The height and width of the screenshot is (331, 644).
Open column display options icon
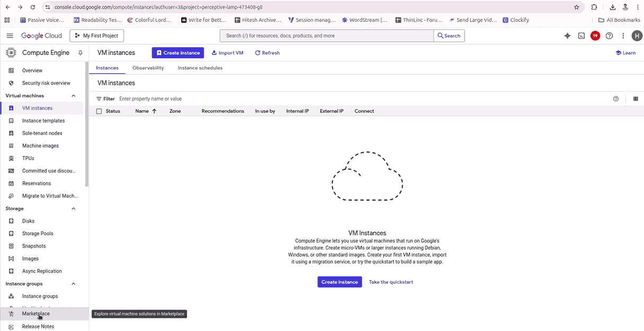636,99
